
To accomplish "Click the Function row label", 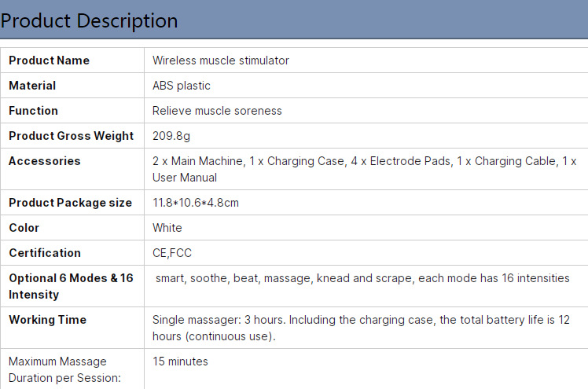I will pos(33,111).
